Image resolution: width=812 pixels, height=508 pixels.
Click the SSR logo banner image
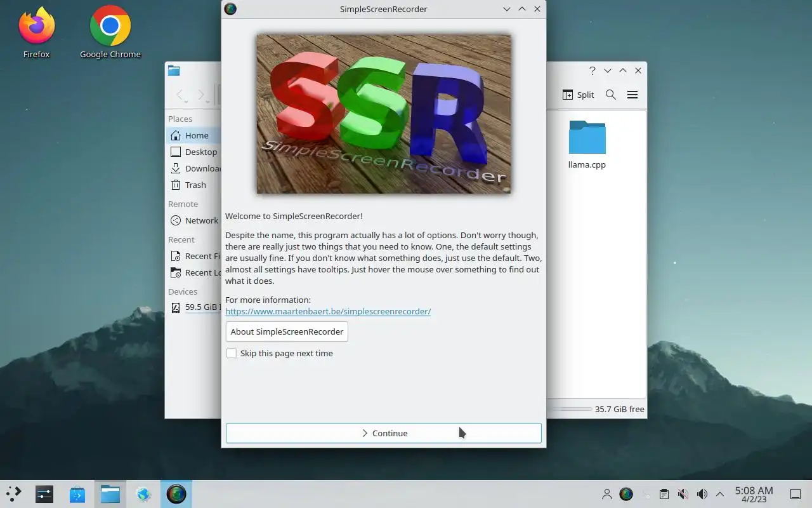click(x=384, y=114)
